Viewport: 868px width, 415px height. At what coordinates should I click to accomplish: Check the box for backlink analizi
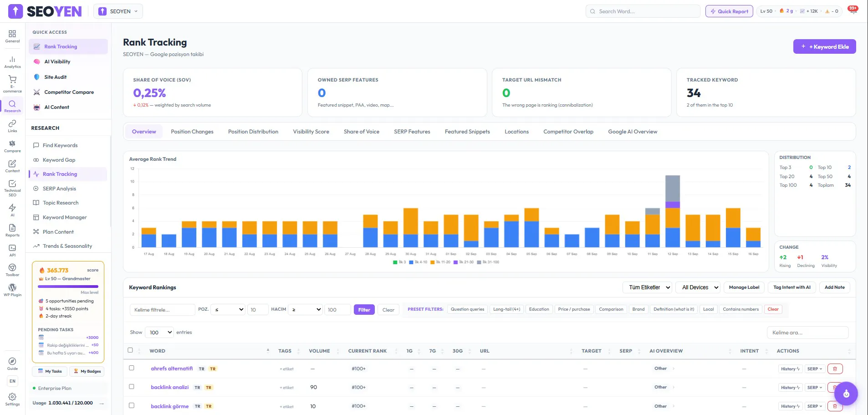tap(132, 387)
